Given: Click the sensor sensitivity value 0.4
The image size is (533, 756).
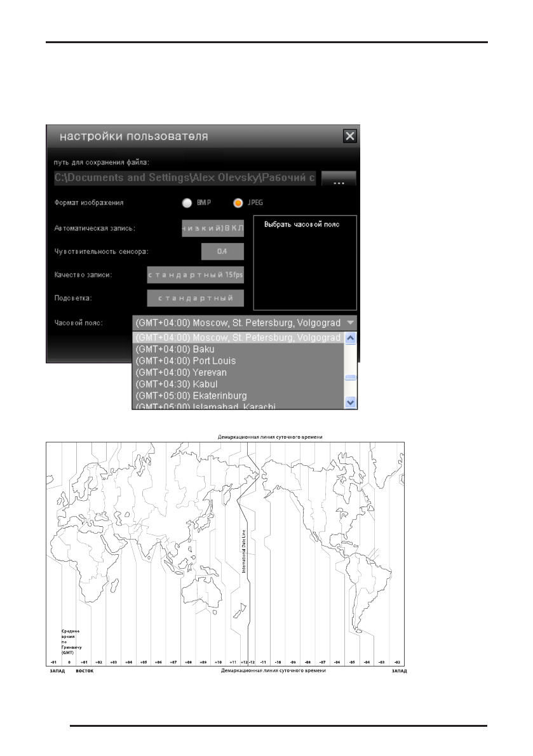Looking at the screenshot, I should 222,251.
